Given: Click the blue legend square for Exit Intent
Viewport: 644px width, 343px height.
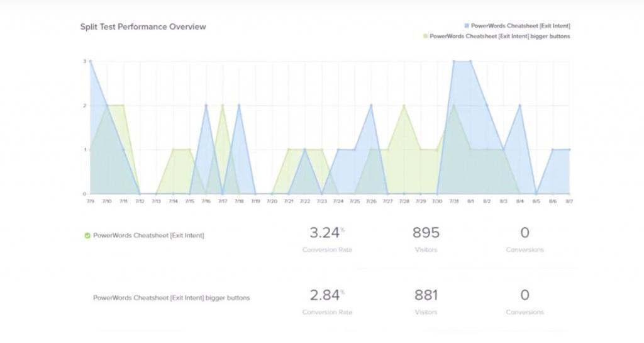Looking at the screenshot, I should pyautogui.click(x=467, y=26).
